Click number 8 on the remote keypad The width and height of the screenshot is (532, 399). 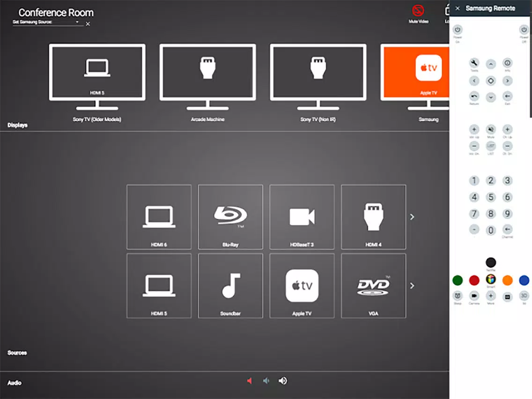pos(491,214)
